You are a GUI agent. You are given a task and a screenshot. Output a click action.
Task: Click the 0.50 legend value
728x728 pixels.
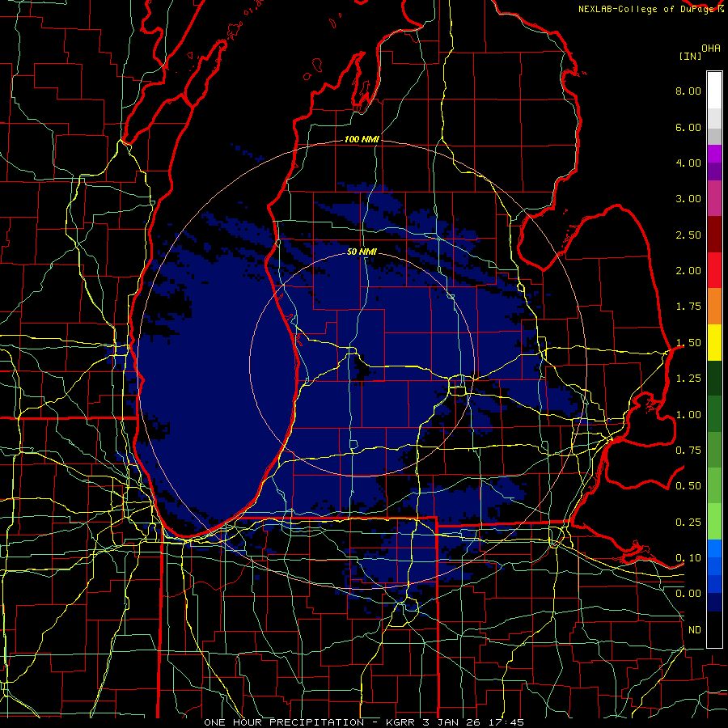pos(688,486)
